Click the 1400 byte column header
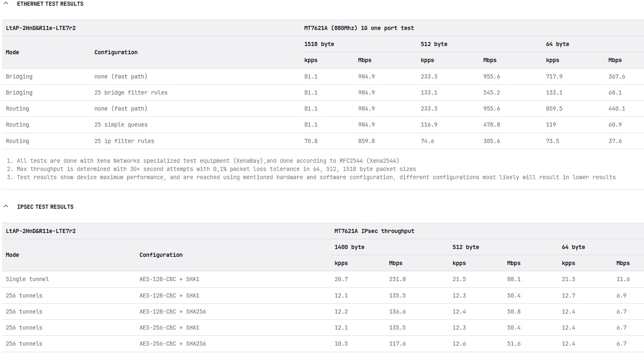 pyautogui.click(x=349, y=247)
